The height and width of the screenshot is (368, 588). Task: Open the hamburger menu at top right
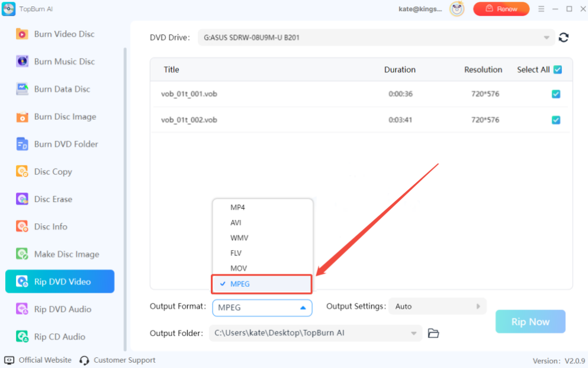pos(542,9)
